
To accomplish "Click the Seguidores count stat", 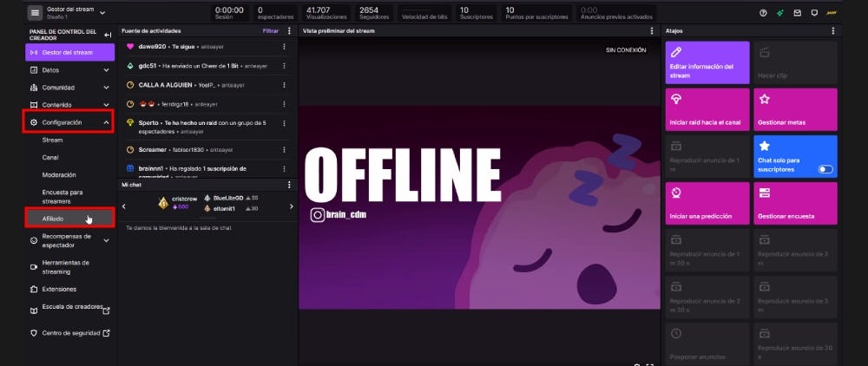I will 374,13.
